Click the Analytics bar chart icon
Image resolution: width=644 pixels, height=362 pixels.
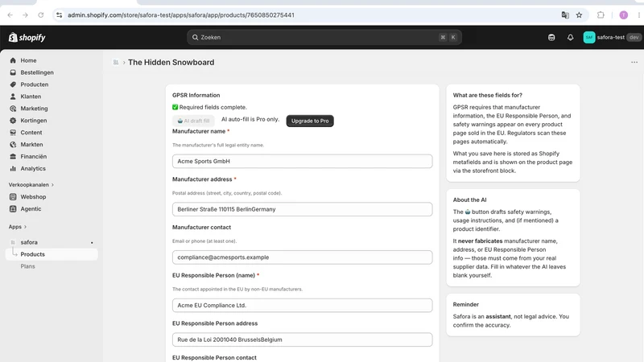(13, 168)
